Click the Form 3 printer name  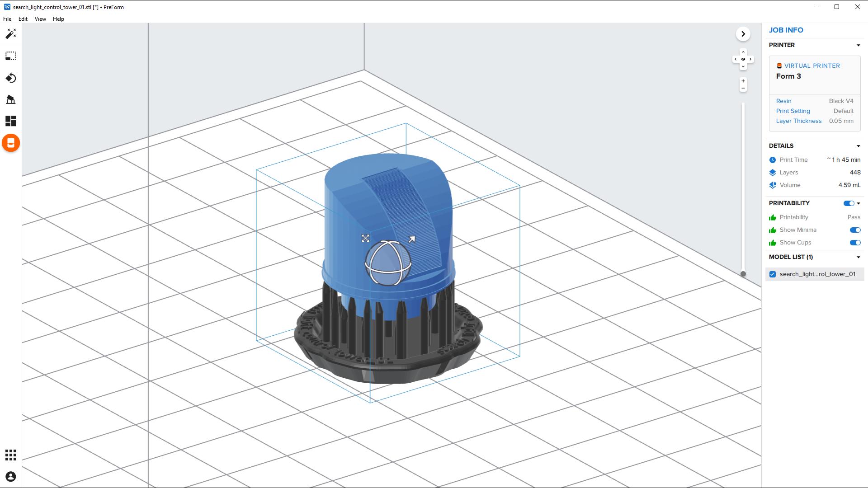point(788,76)
